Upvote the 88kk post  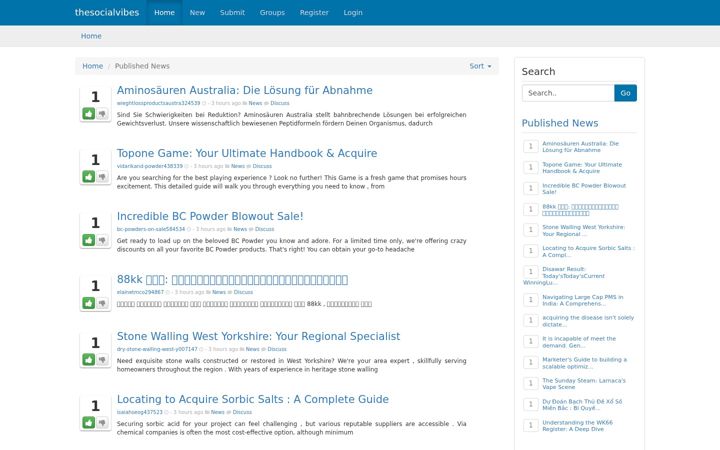pyautogui.click(x=89, y=303)
